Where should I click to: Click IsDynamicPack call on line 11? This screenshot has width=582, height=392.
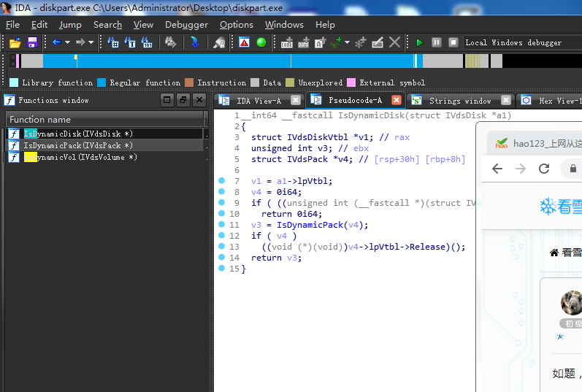point(310,225)
